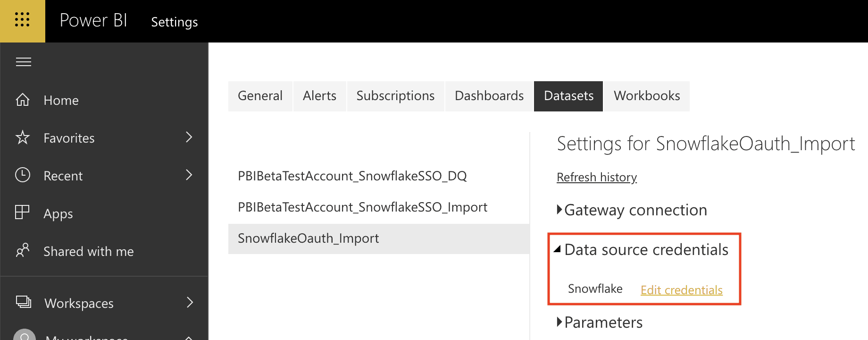
Task: Click the Apps grid icon
Action: 22,212
